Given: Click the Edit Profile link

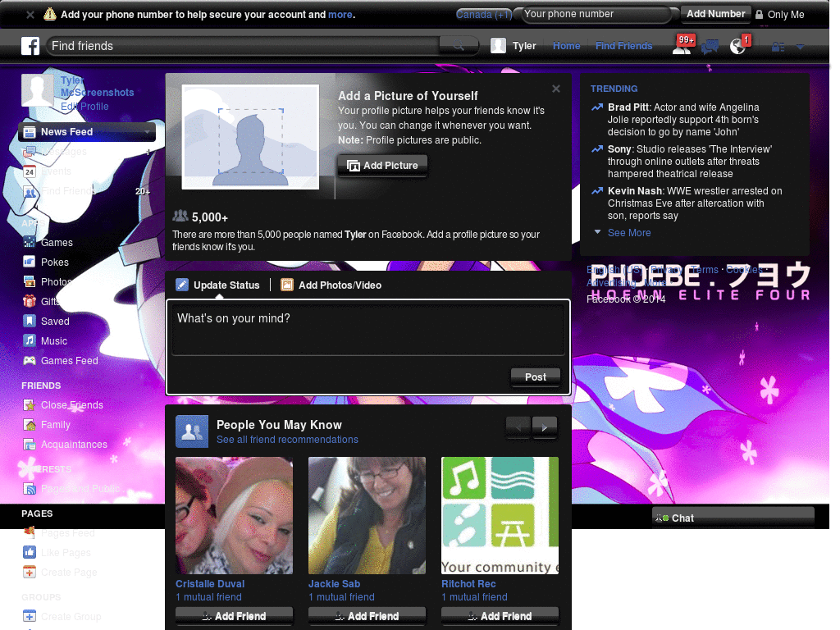Looking at the screenshot, I should click(x=84, y=106).
